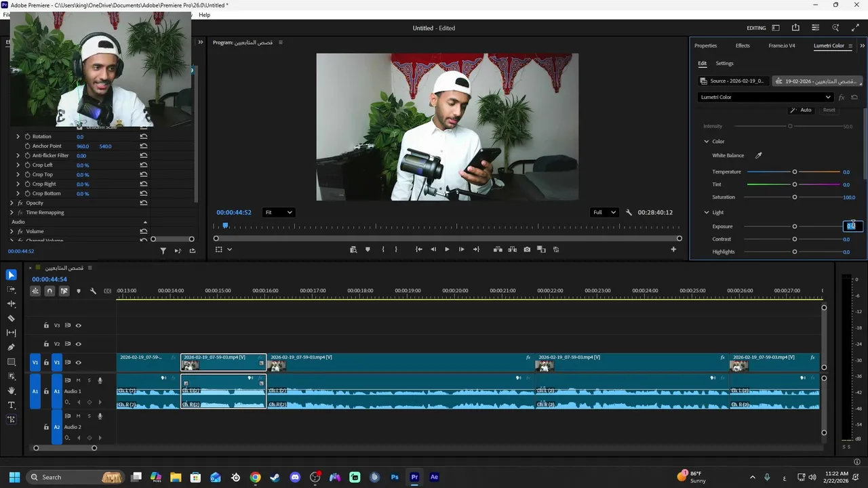Click the Auto color button

[x=801, y=110]
